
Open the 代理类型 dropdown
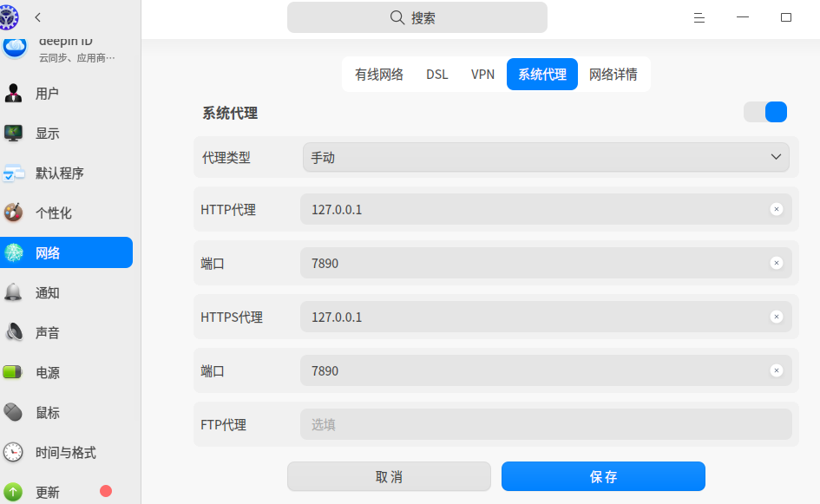pyautogui.click(x=546, y=157)
